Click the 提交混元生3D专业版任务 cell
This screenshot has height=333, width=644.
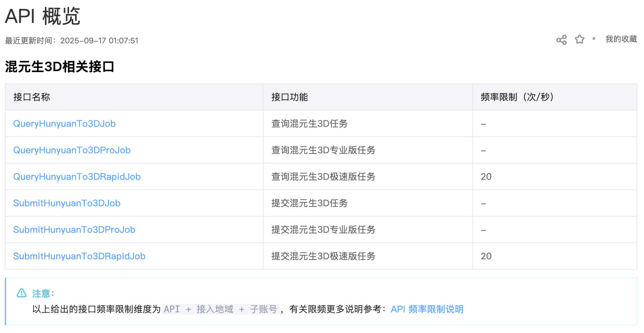[368, 230]
